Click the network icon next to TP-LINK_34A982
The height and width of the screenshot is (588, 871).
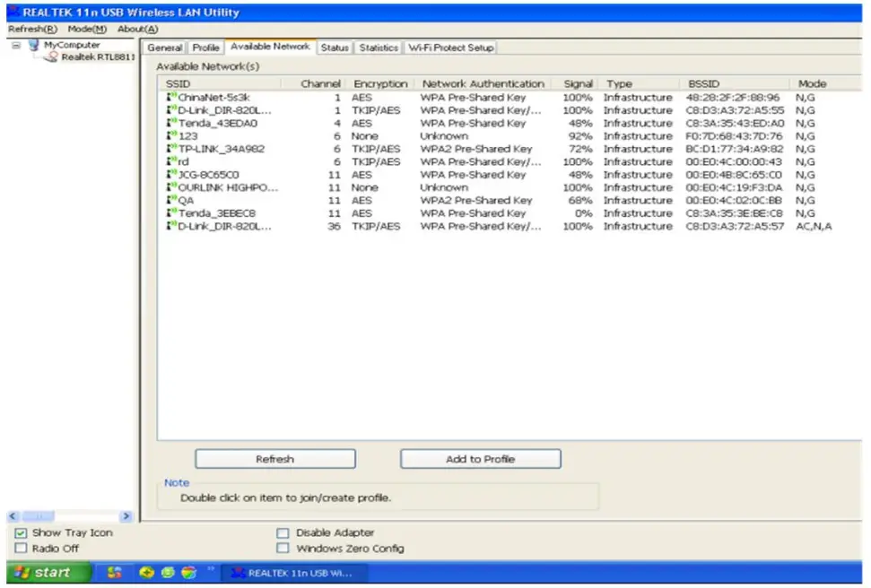pos(171,148)
